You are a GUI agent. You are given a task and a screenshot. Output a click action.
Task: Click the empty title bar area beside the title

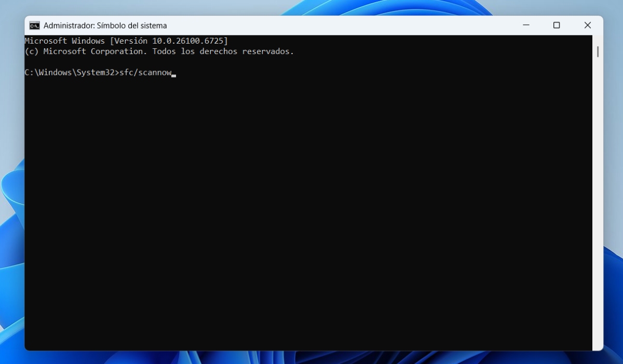[x=337, y=25]
